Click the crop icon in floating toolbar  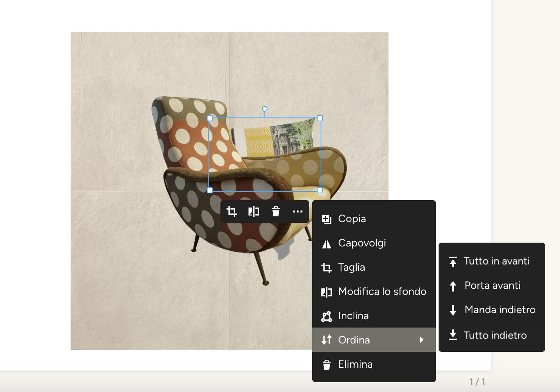231,212
